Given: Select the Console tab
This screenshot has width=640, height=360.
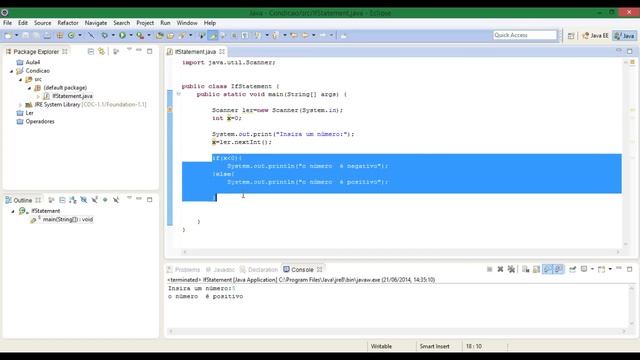Looking at the screenshot, I should [x=302, y=270].
